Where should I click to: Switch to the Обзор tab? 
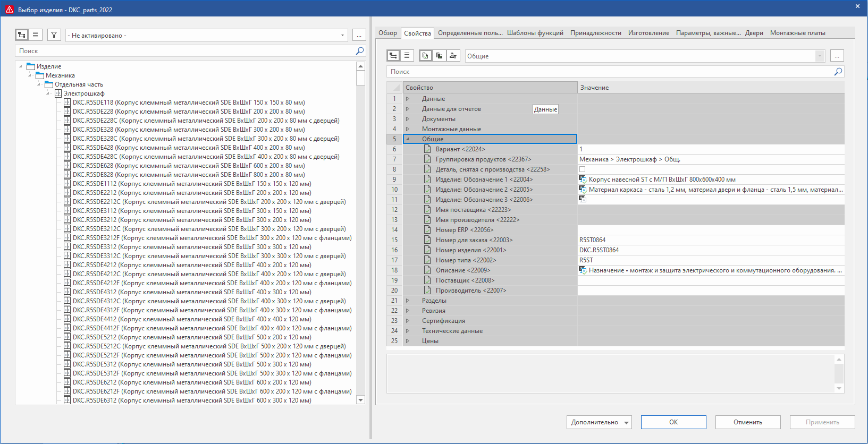(x=387, y=33)
